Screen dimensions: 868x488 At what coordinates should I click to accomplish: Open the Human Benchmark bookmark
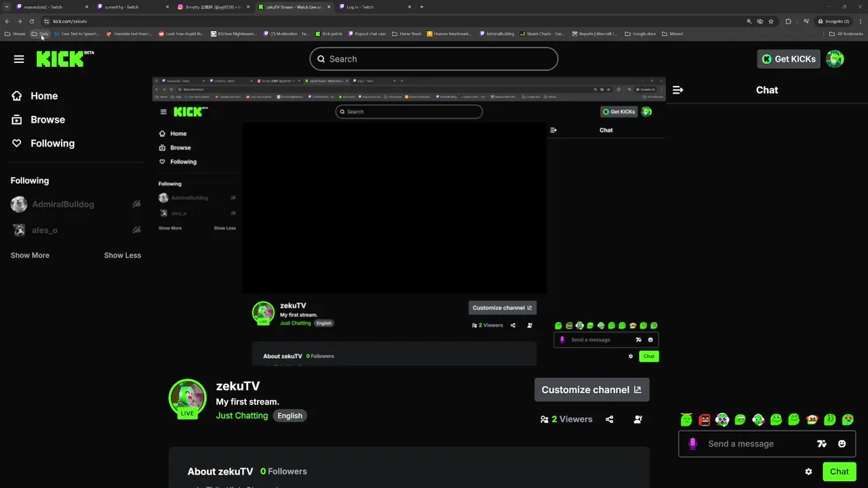point(449,34)
